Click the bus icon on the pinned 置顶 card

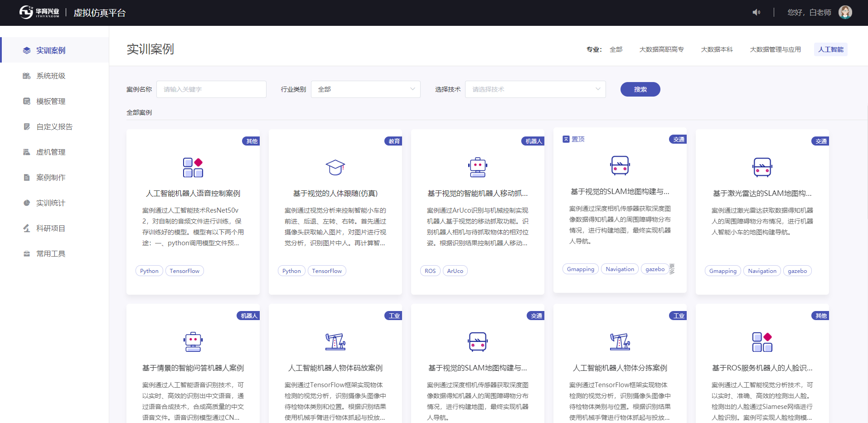[x=620, y=165]
